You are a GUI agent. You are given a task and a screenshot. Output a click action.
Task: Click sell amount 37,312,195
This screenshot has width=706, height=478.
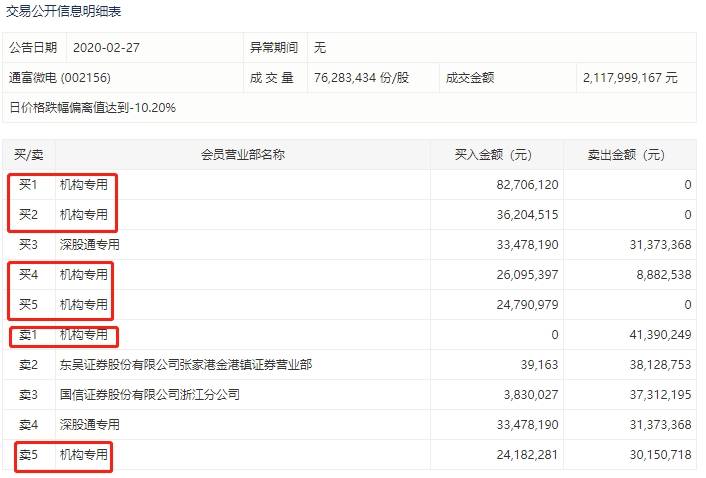660,395
